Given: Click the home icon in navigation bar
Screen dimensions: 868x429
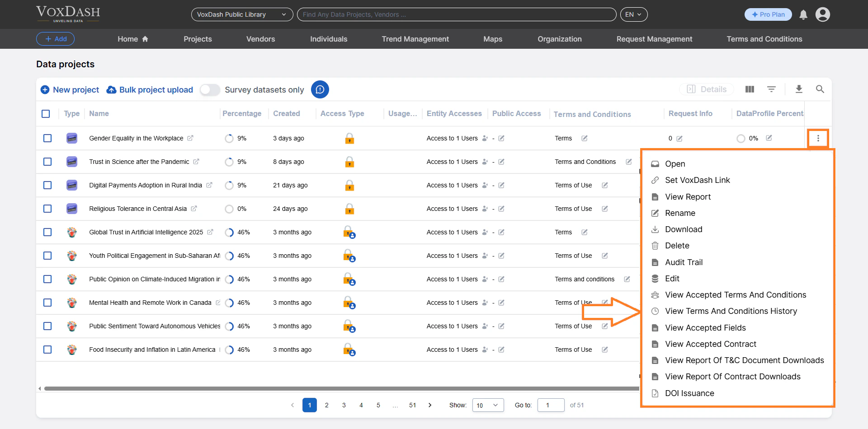Looking at the screenshot, I should [x=145, y=39].
